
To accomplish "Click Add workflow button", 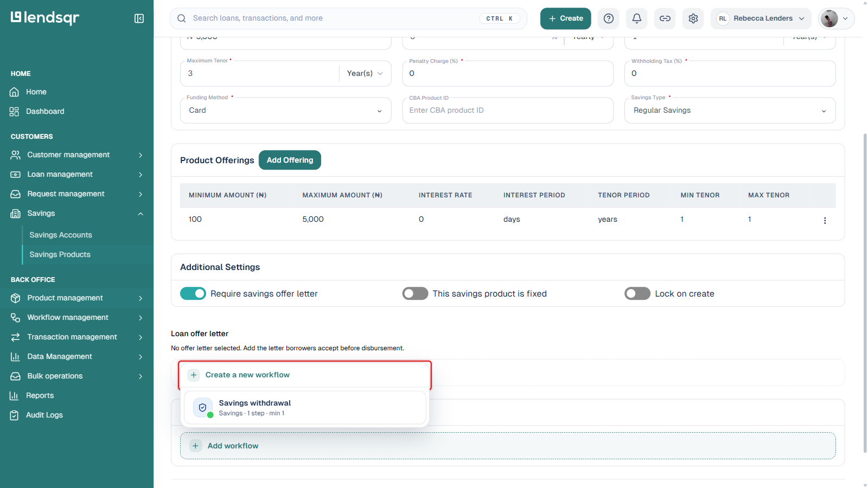I will [508, 446].
